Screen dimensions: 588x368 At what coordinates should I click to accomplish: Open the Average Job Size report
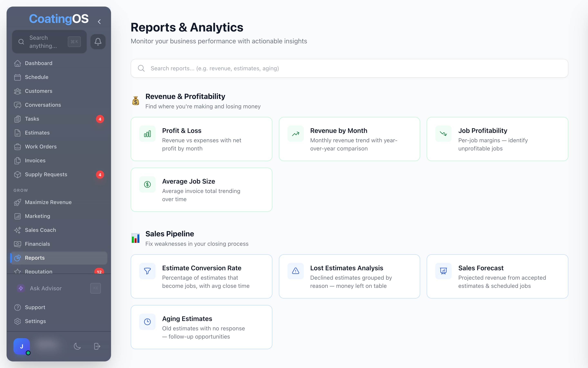coord(202,190)
